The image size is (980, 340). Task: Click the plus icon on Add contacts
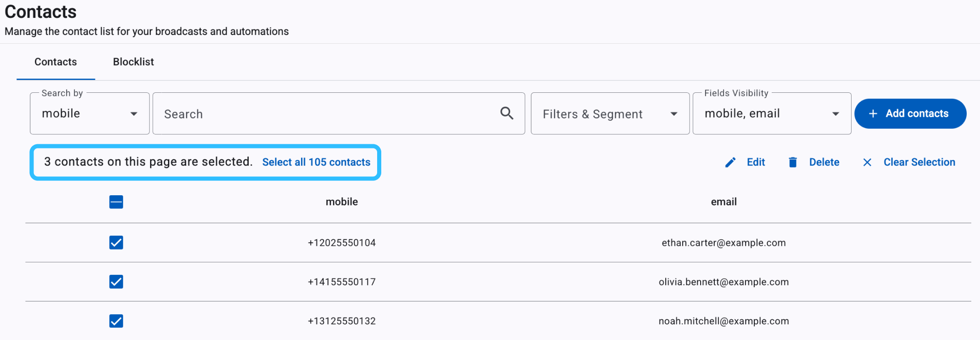873,113
